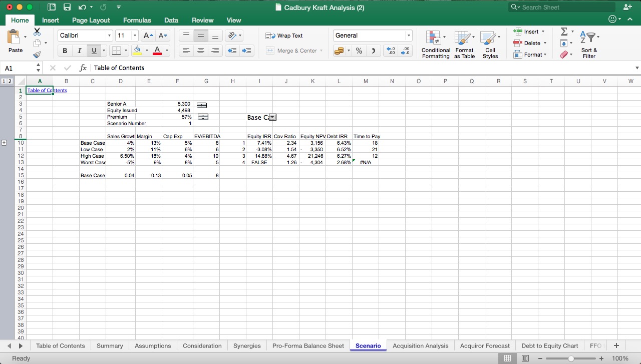
Task: Open the Acquisition Analysis sheet tab
Action: coord(420,345)
